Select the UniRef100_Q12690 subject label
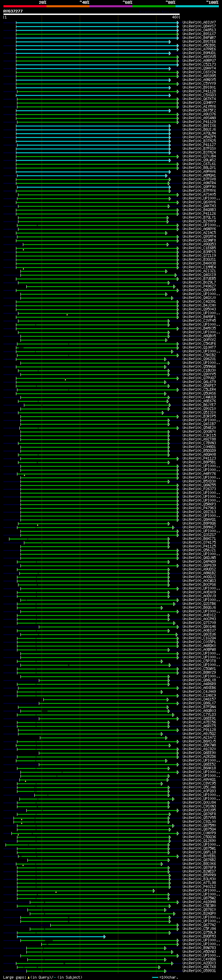 click(x=199, y=841)
